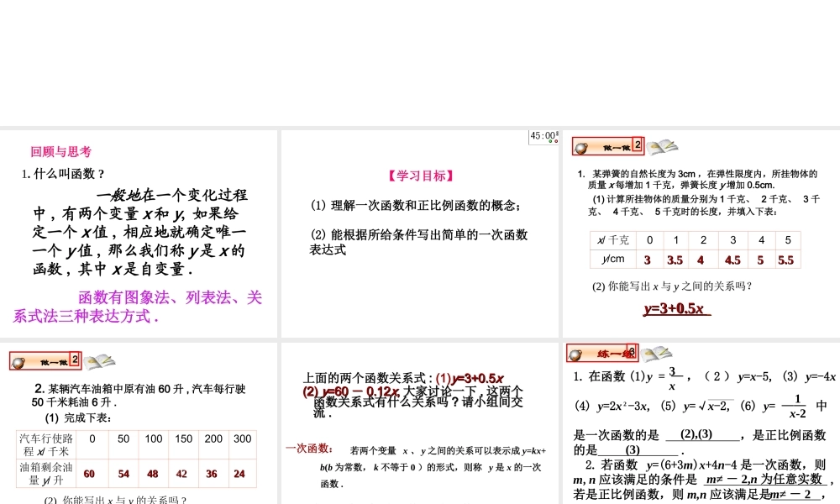Click the red boxed number 2 on the spring slide banner
Screen dimensions: 840x504
[638, 144]
